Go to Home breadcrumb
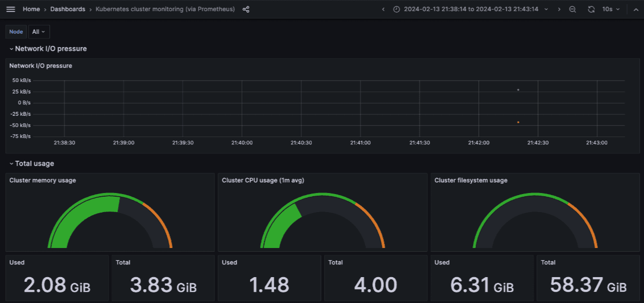 31,10
